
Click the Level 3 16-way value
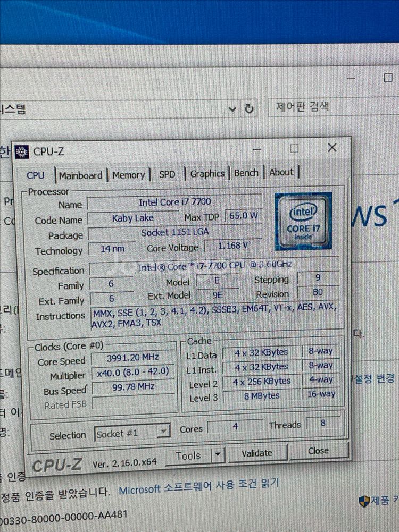[321, 394]
